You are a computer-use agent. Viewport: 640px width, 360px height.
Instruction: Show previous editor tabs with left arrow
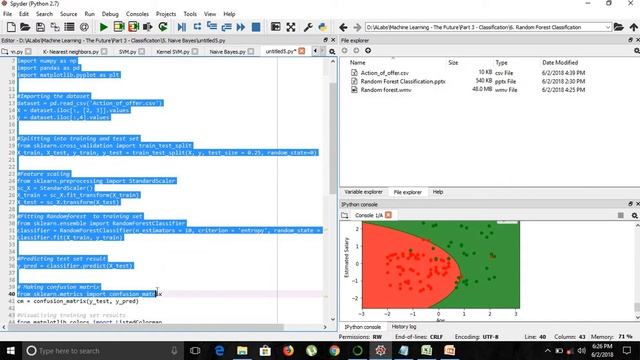(x=315, y=51)
